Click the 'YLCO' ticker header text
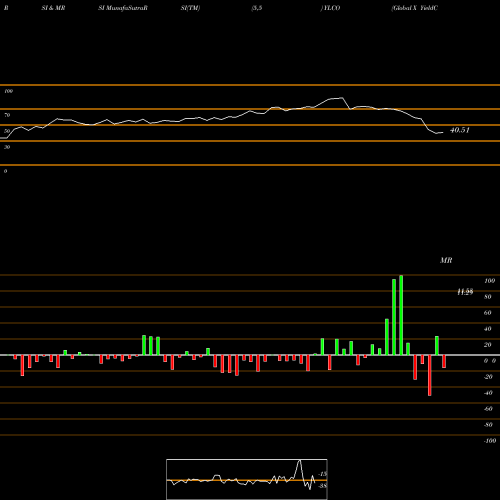500x500 pixels. [331, 8]
